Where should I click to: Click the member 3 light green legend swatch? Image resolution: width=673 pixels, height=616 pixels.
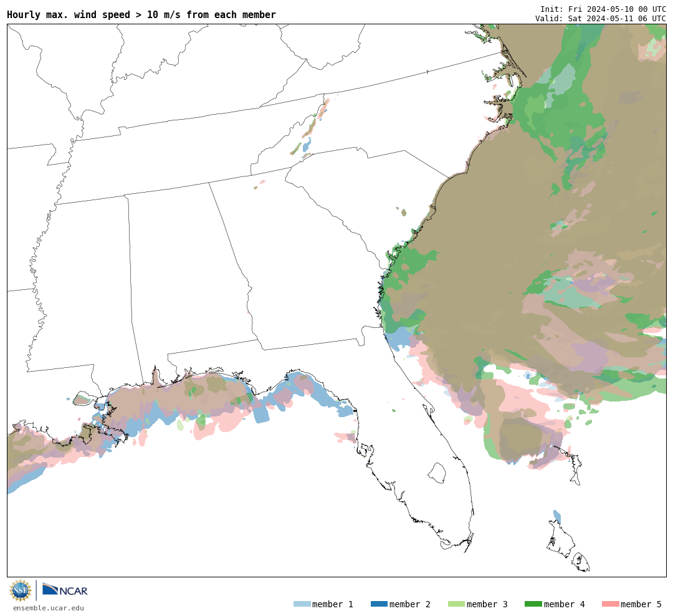(x=456, y=604)
